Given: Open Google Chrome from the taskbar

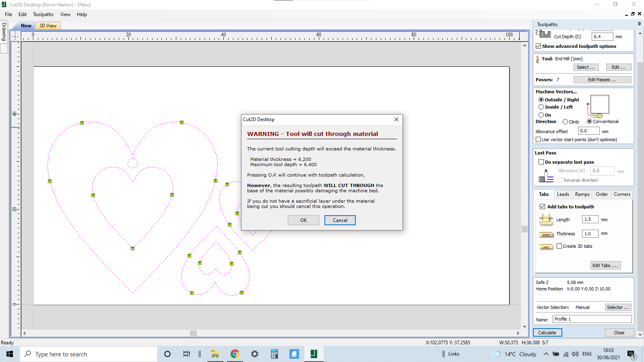Looking at the screenshot, I should (x=235, y=354).
